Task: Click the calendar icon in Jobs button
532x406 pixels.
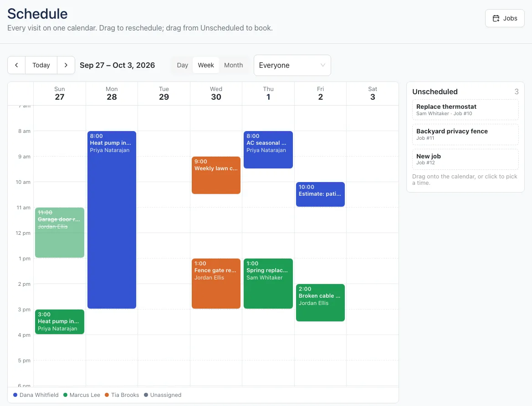Action: (496, 18)
